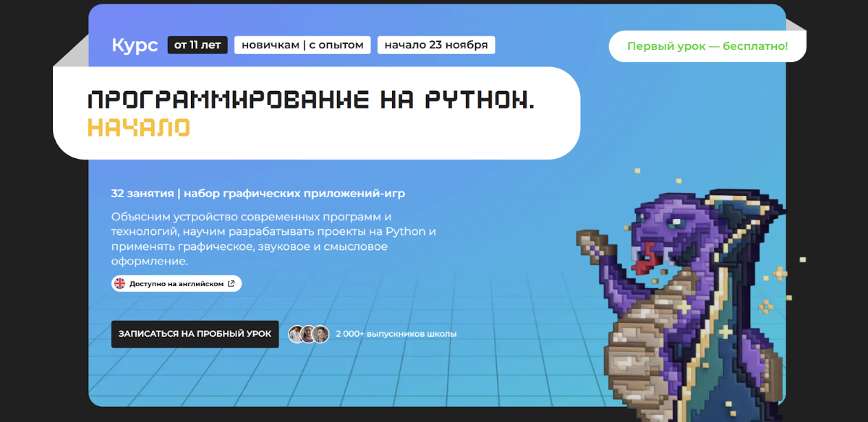This screenshot has height=422, width=868.
Task: Click the third graduate avatar
Action: [321, 334]
